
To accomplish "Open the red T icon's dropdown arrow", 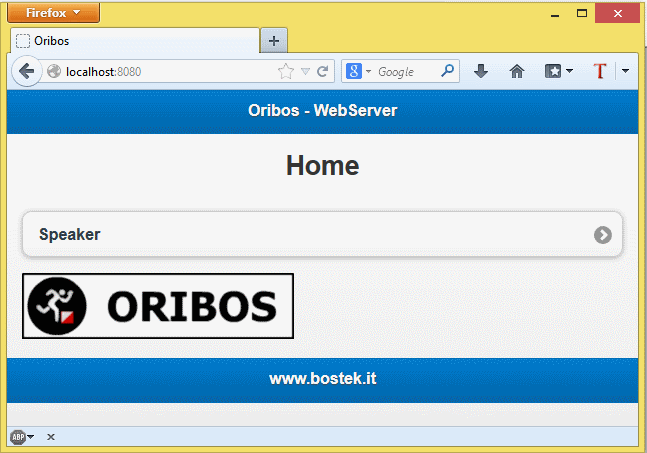I will (626, 71).
